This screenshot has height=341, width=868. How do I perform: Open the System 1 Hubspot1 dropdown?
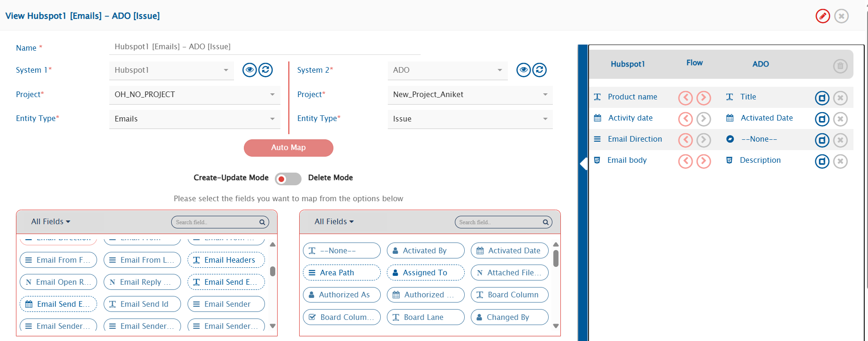[171, 70]
